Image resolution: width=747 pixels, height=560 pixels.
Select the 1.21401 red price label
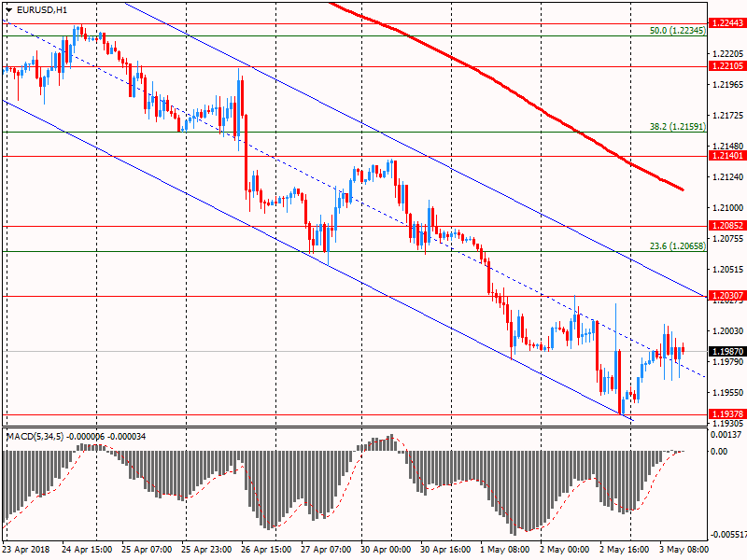click(x=727, y=156)
